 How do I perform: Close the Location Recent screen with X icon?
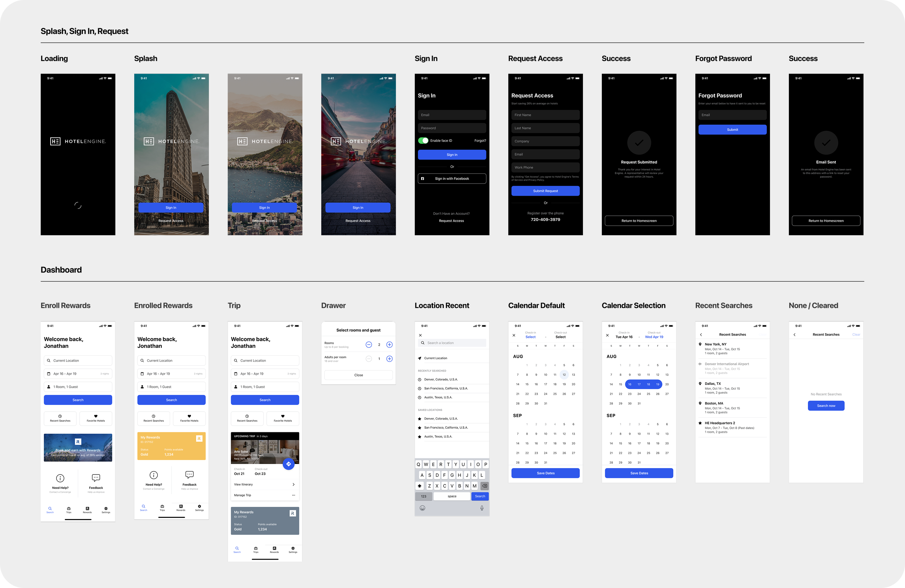420,335
